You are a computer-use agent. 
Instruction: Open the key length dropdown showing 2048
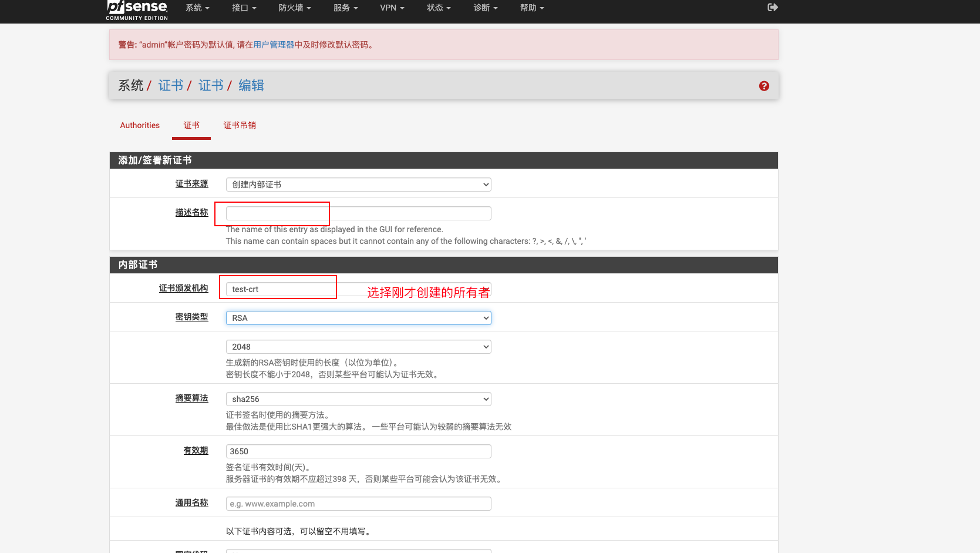coord(358,347)
